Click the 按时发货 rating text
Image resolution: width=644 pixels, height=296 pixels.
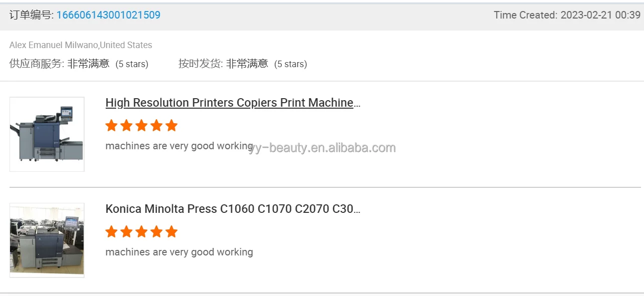[242, 64]
